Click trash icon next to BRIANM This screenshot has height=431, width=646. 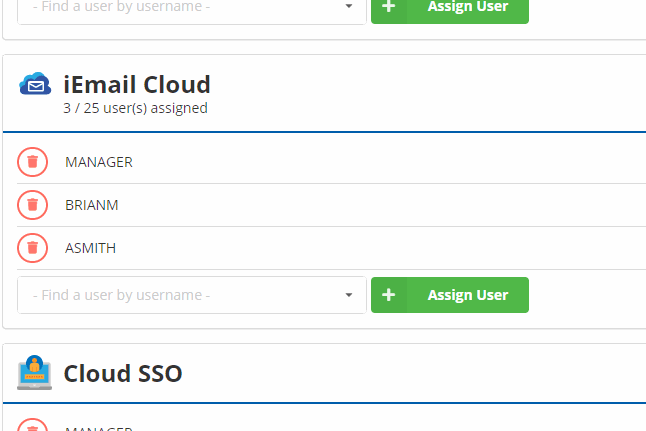pos(33,205)
